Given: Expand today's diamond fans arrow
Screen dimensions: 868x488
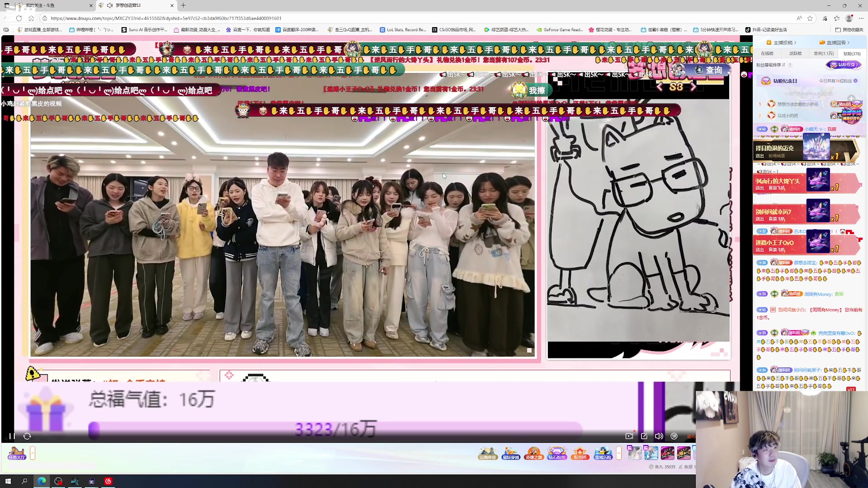Looking at the screenshot, I should 855,81.
